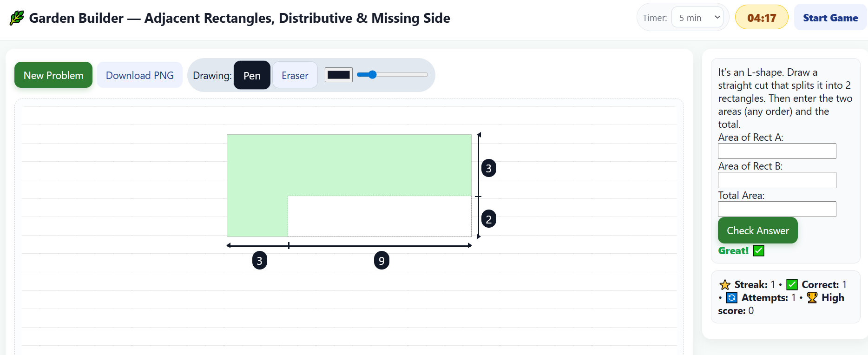Click the trophy icon beside High score
This screenshot has width=868, height=355.
[812, 297]
